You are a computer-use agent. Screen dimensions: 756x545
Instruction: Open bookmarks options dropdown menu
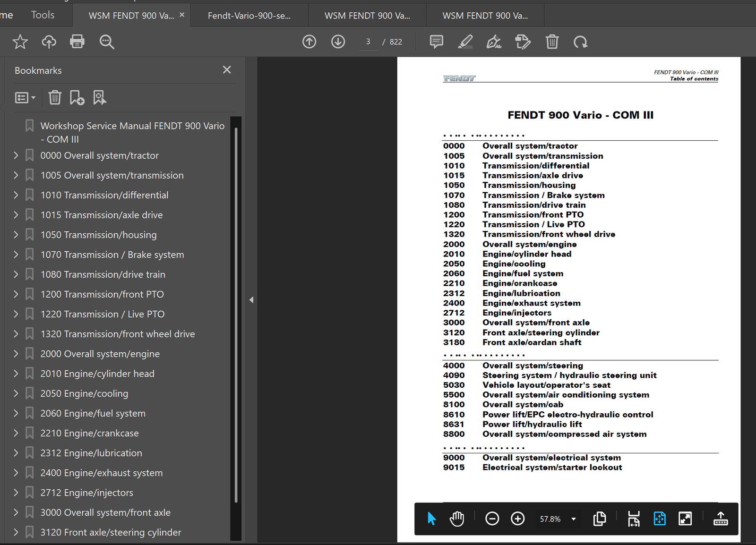tap(25, 98)
